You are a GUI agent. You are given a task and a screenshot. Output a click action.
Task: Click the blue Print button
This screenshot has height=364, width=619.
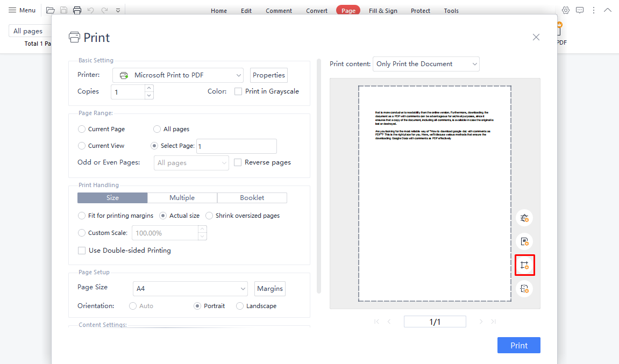tap(518, 345)
